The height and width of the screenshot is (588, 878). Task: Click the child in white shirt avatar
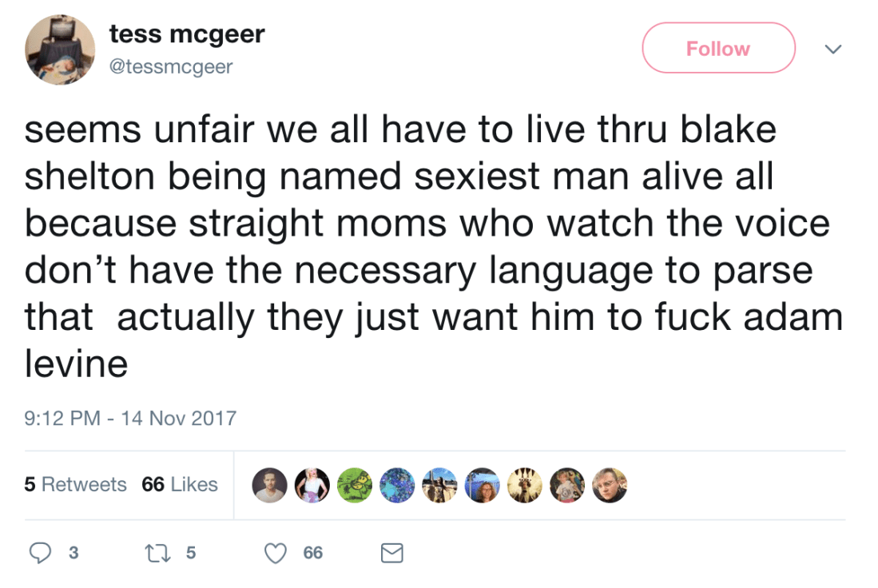tap(568, 485)
